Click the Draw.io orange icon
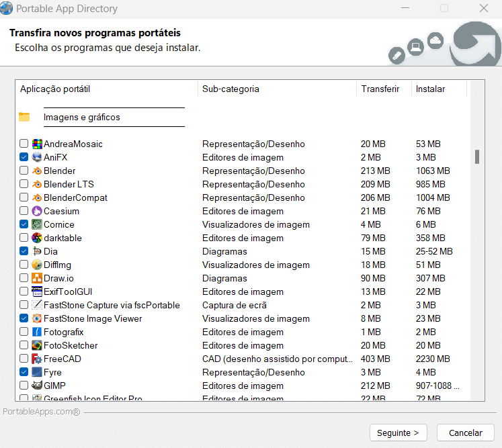 37,278
